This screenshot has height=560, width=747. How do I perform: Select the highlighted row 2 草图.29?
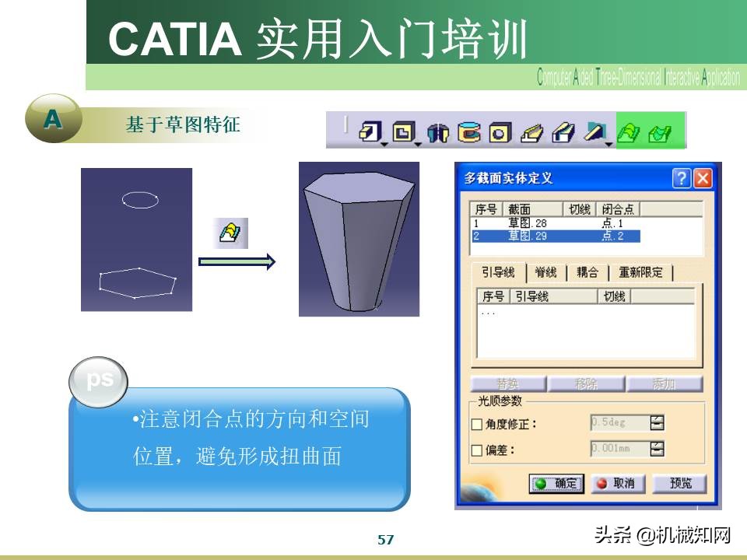556,236
